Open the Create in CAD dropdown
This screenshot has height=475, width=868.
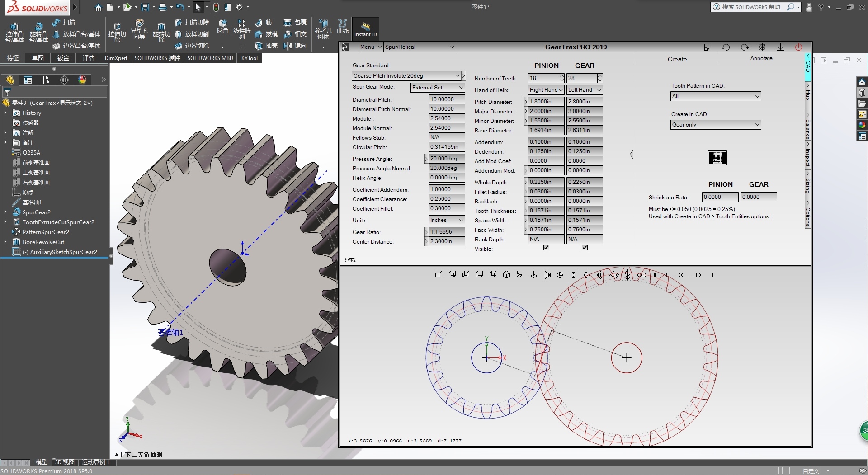coord(716,125)
